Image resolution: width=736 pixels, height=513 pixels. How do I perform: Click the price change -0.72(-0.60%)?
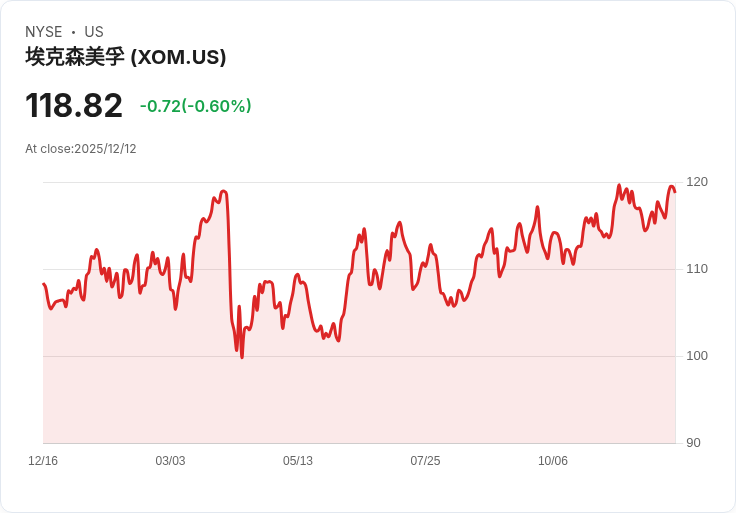195,106
